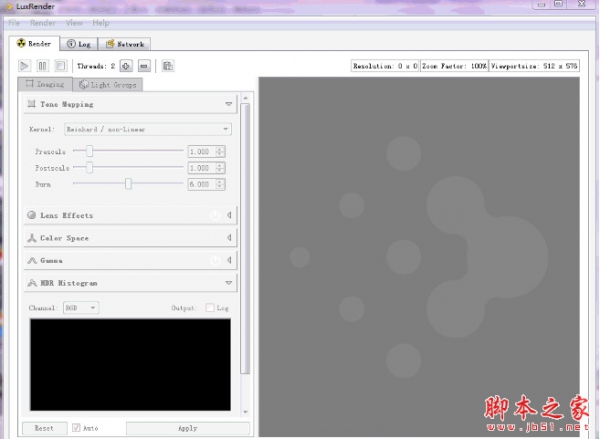Click the Burn value field

[202, 184]
